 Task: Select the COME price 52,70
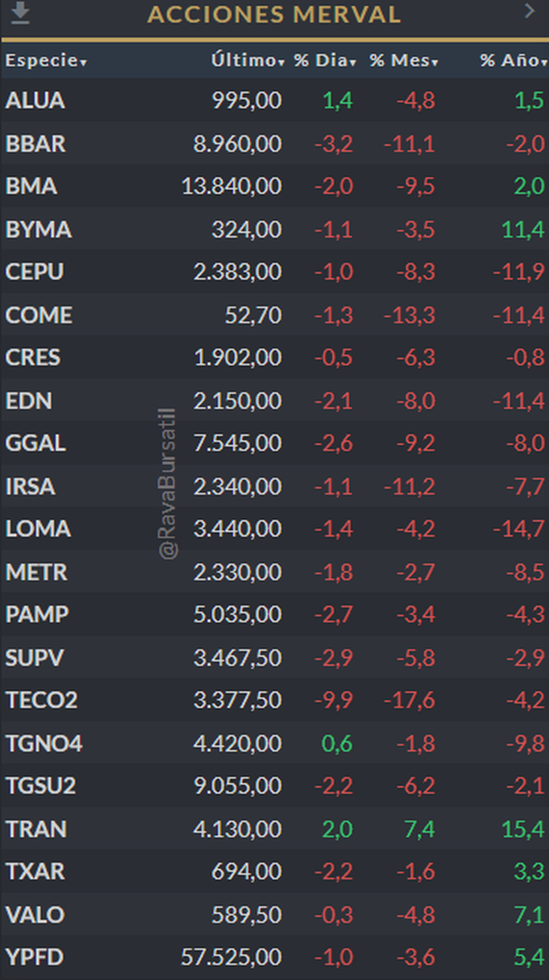(253, 315)
